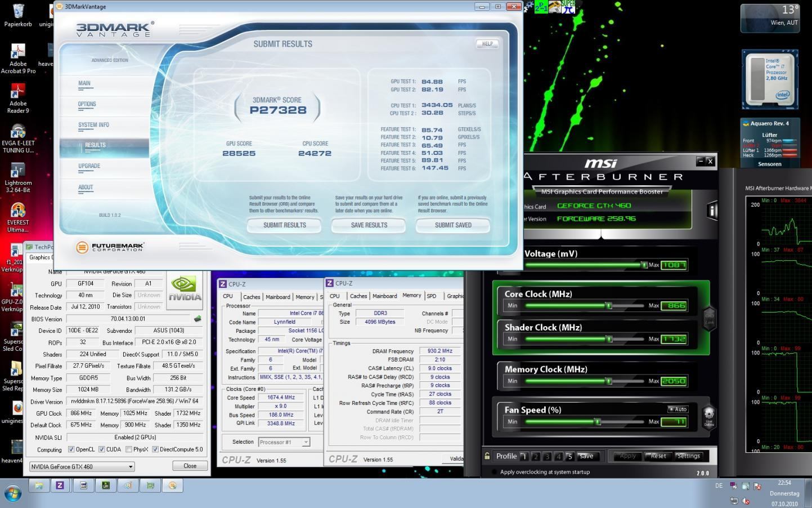Open Processor #1 selection dropdown in CPU-Z

coord(284,442)
